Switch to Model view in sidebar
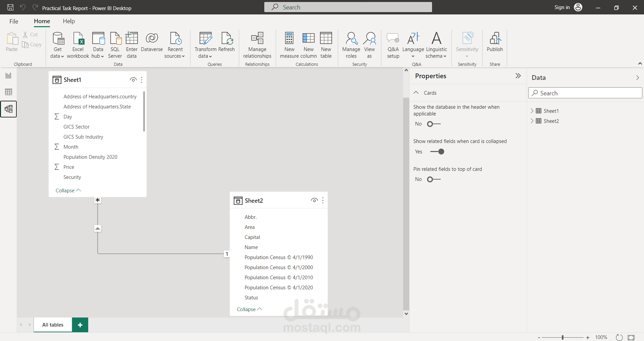This screenshot has width=644, height=341. [8, 109]
